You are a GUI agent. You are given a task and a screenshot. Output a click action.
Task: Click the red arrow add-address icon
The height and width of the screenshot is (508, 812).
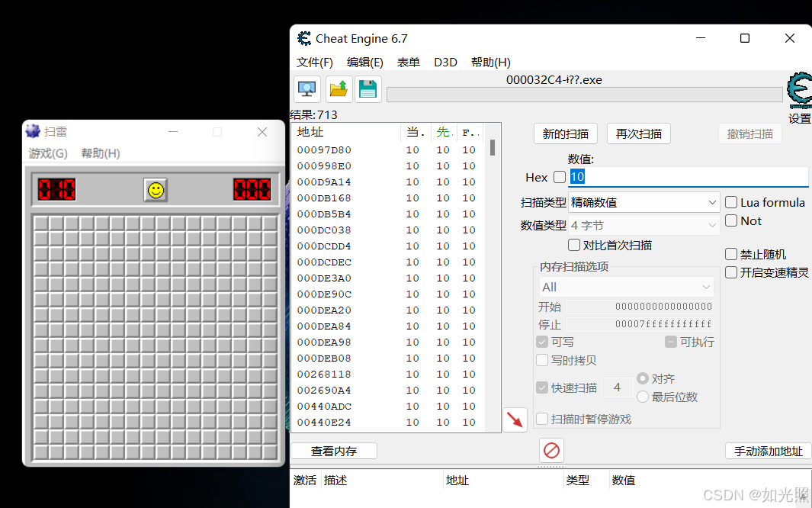(515, 420)
